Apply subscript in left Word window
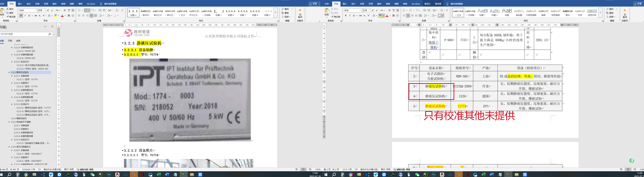 [x=40, y=16]
